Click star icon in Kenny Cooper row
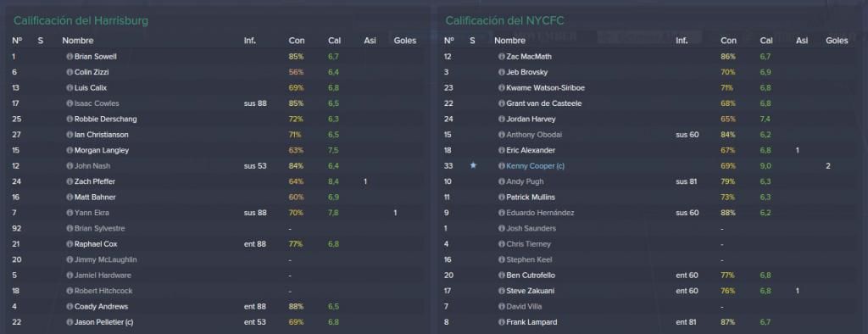 [x=472, y=165]
